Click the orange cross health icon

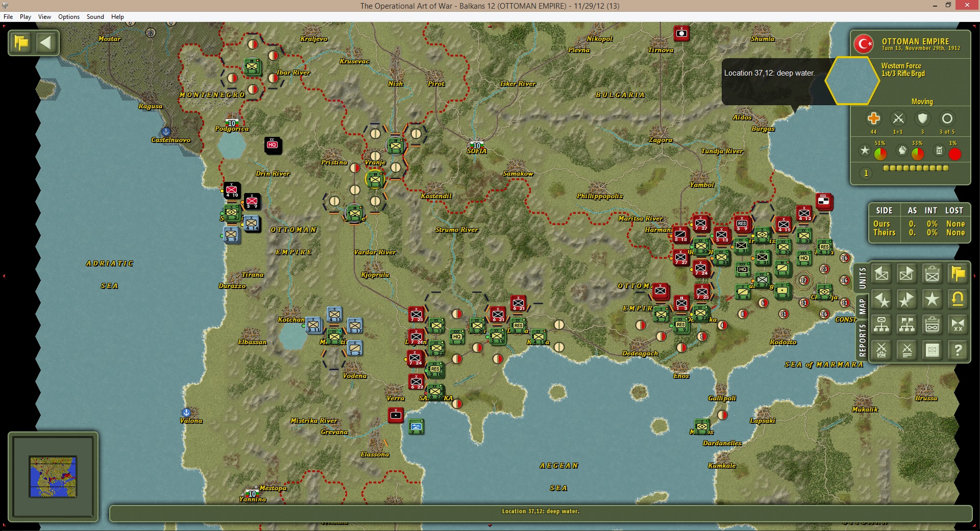pos(873,118)
